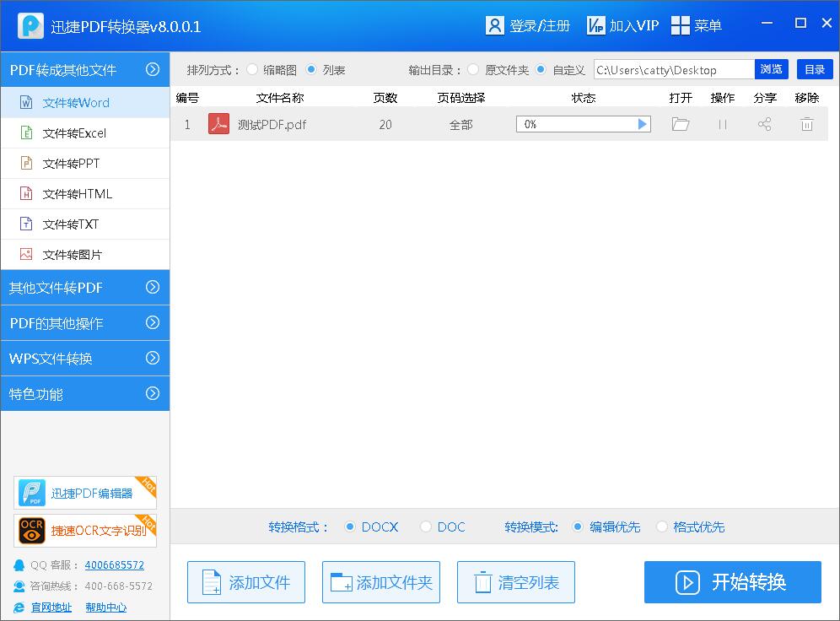Click the PPT icon beside 文件转PPT

pyautogui.click(x=26, y=163)
